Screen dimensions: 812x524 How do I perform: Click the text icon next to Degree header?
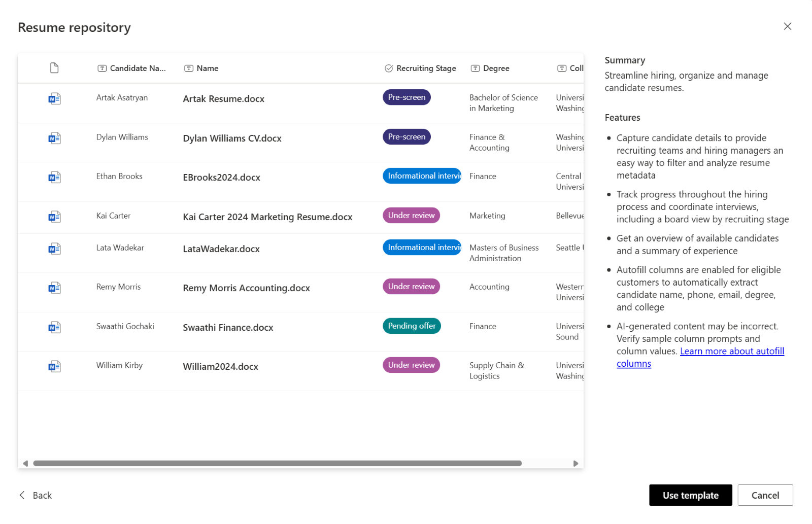[x=476, y=67]
